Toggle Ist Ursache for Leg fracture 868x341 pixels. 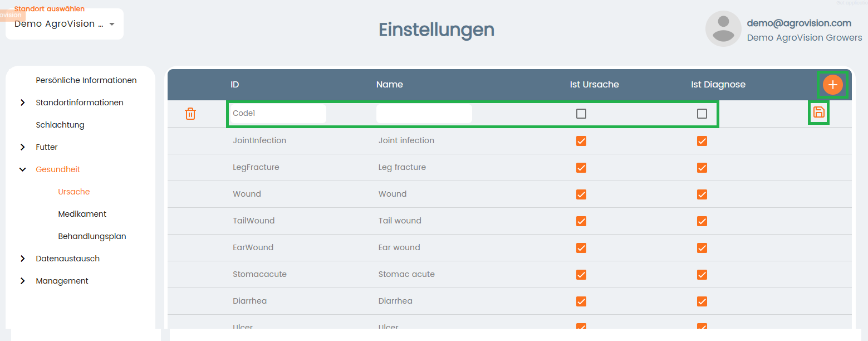point(581,168)
